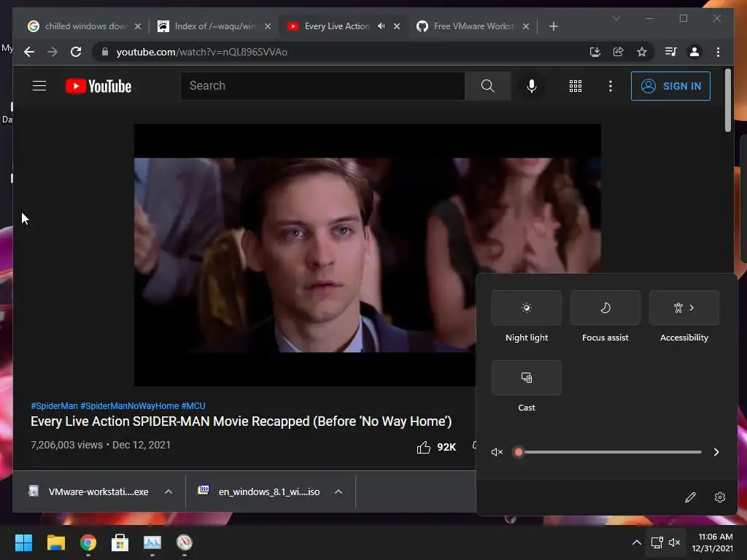Search with voice using the microphone icon
The width and height of the screenshot is (747, 560).
click(532, 86)
